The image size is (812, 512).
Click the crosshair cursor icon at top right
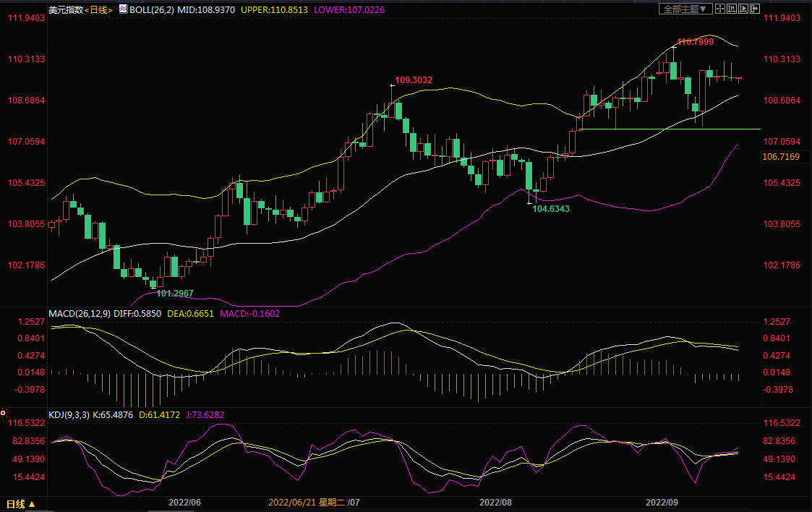pos(719,9)
